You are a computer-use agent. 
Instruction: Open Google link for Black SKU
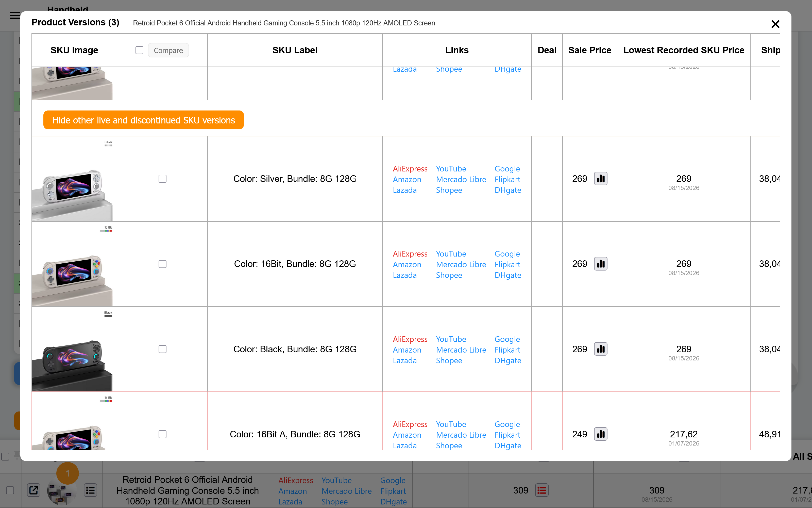507,339
